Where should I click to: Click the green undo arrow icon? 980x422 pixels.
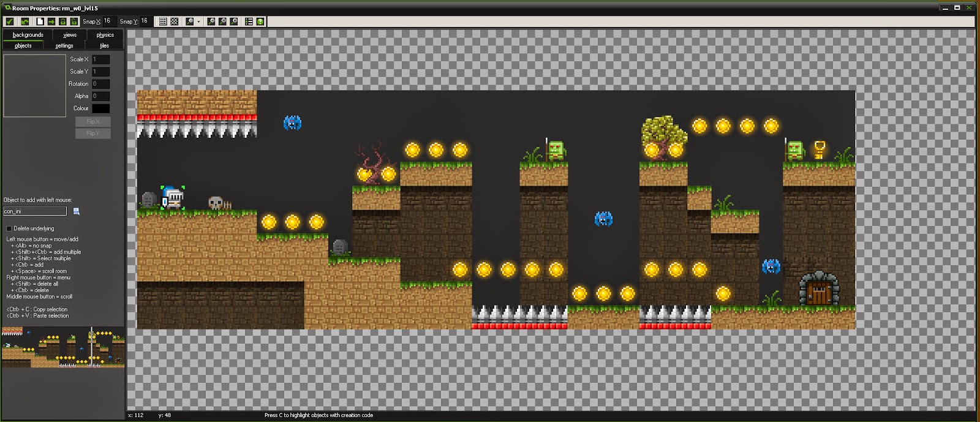coord(24,21)
